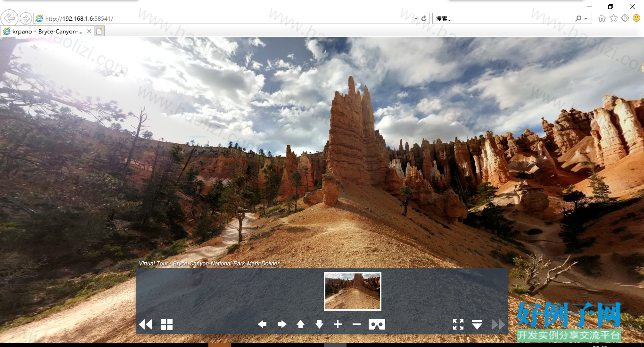Tilt panorama down with down arrow
This screenshot has width=644, height=347.
319,324
